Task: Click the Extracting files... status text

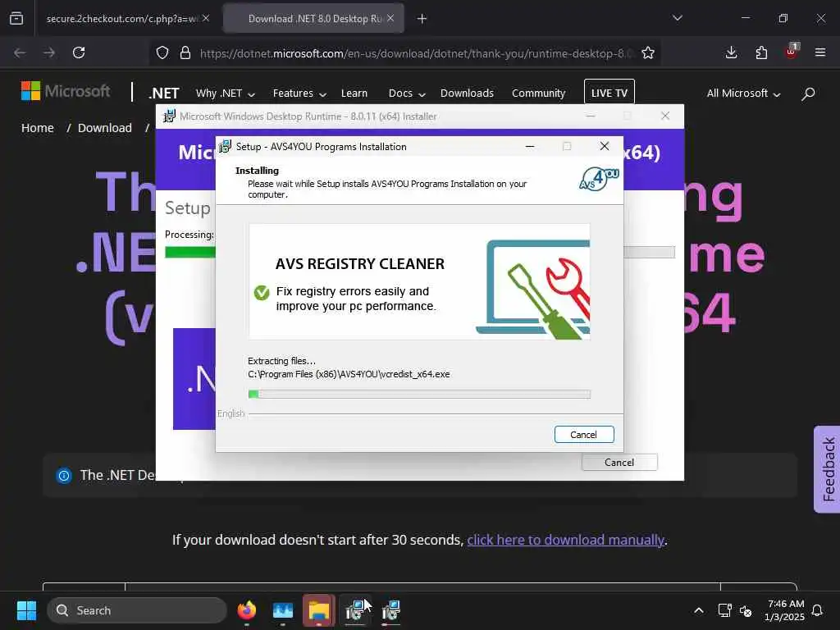Action: [282, 361]
